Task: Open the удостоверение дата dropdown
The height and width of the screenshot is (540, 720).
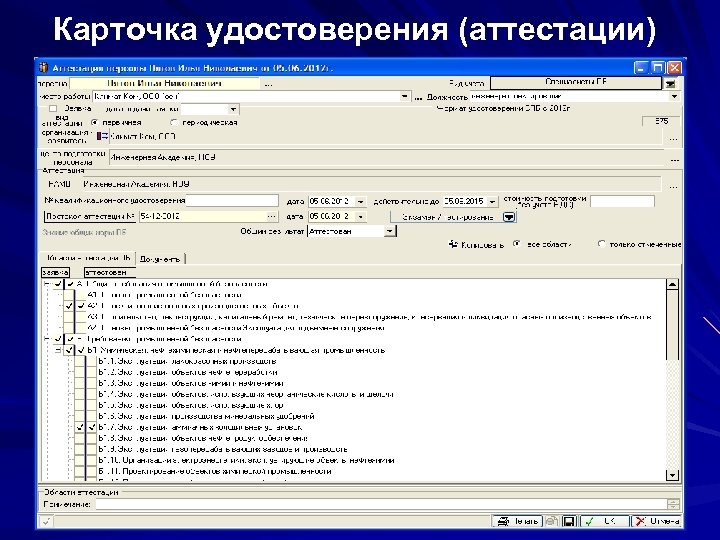Action: [360, 202]
